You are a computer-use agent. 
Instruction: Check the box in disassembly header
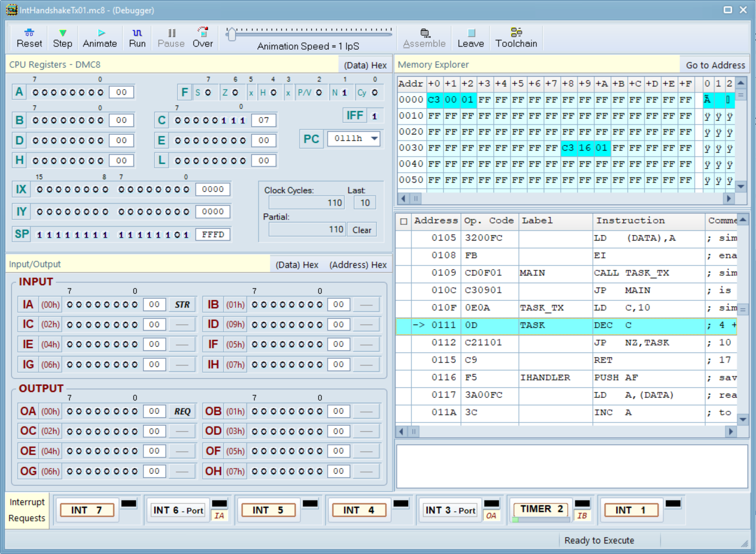pos(404,221)
